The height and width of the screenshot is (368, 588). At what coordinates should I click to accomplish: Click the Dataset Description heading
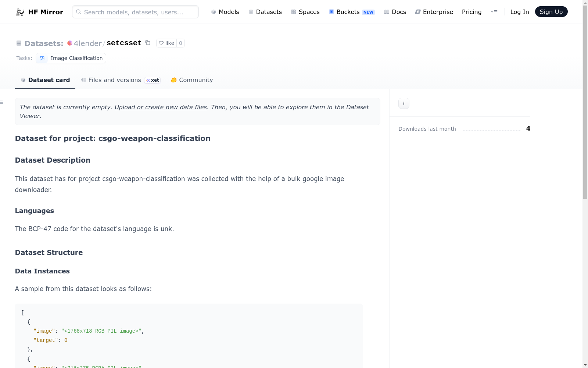53,160
